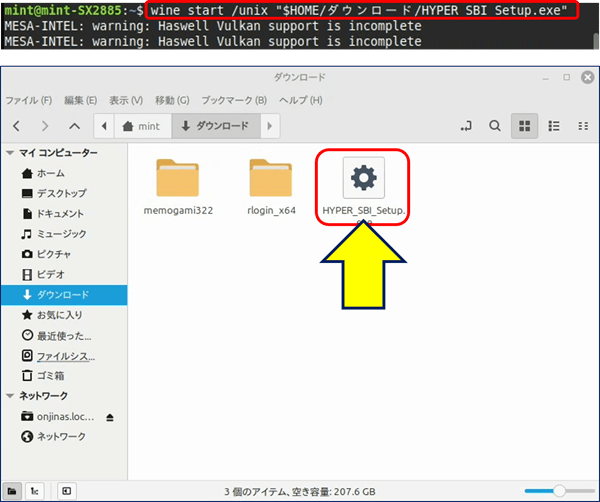Go up to the parent folder

(74, 126)
